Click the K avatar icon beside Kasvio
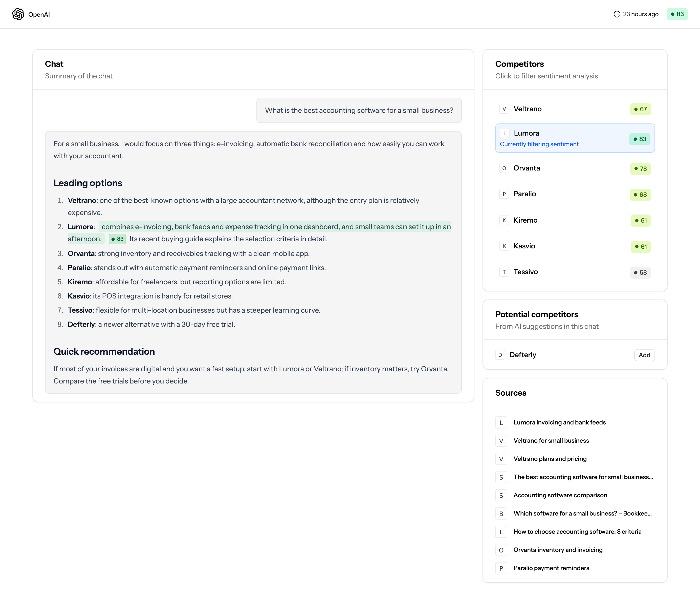The width and height of the screenshot is (700, 599). click(504, 246)
